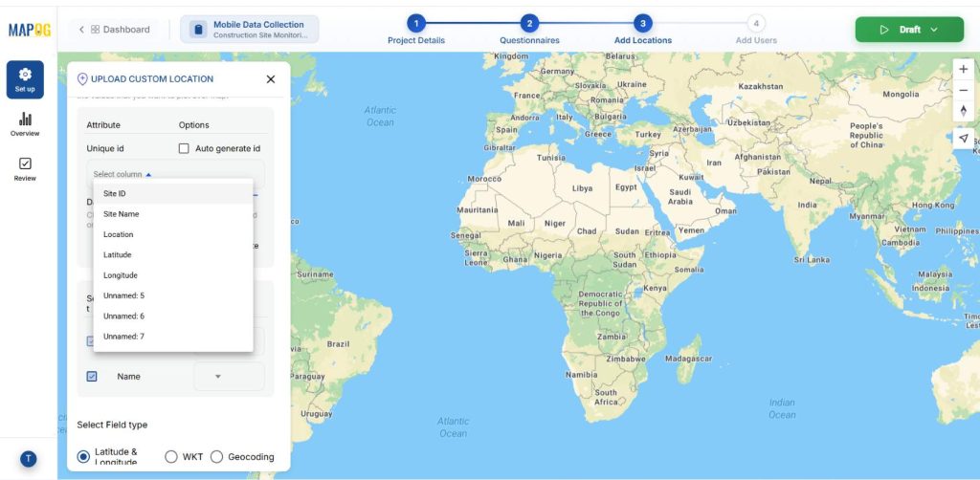The width and height of the screenshot is (980, 480).
Task: Choose Site Name from the column list
Action: click(x=173, y=214)
